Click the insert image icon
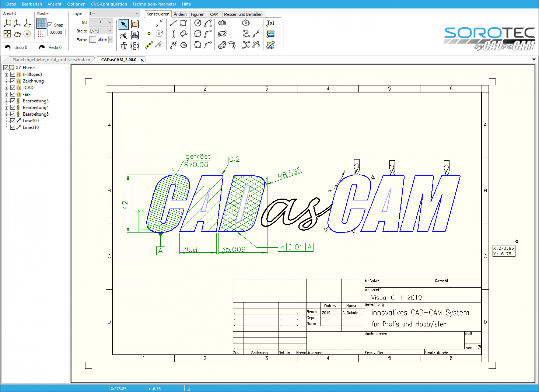Viewport: 539px width, 392px height. pos(270,34)
